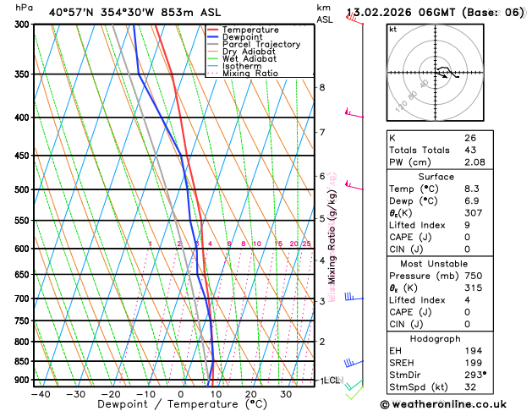Viewport: 532px width, 411px height.
Task: Click the weatheronline.co.uk copyright link
Action: pos(443,404)
